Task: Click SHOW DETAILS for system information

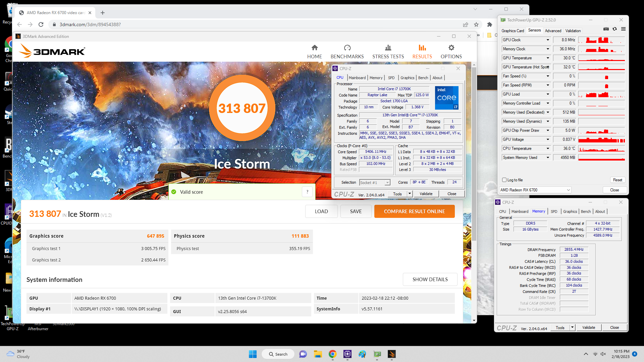Action: coord(430,280)
